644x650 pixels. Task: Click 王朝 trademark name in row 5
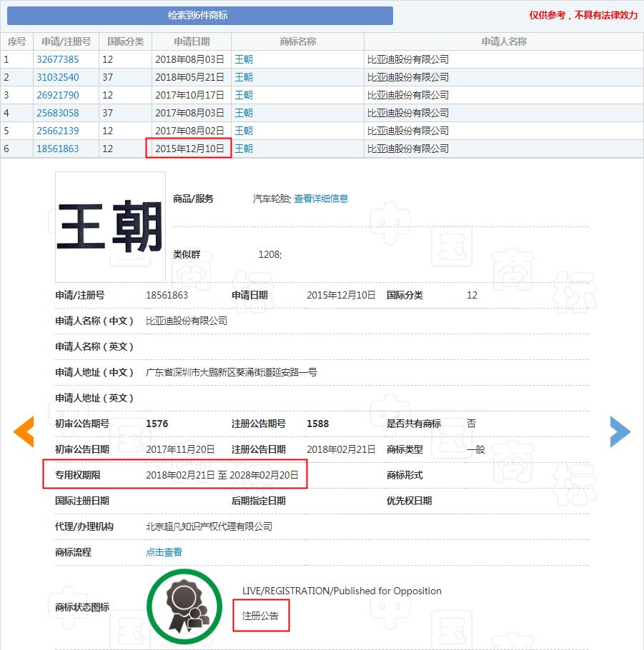[244, 131]
